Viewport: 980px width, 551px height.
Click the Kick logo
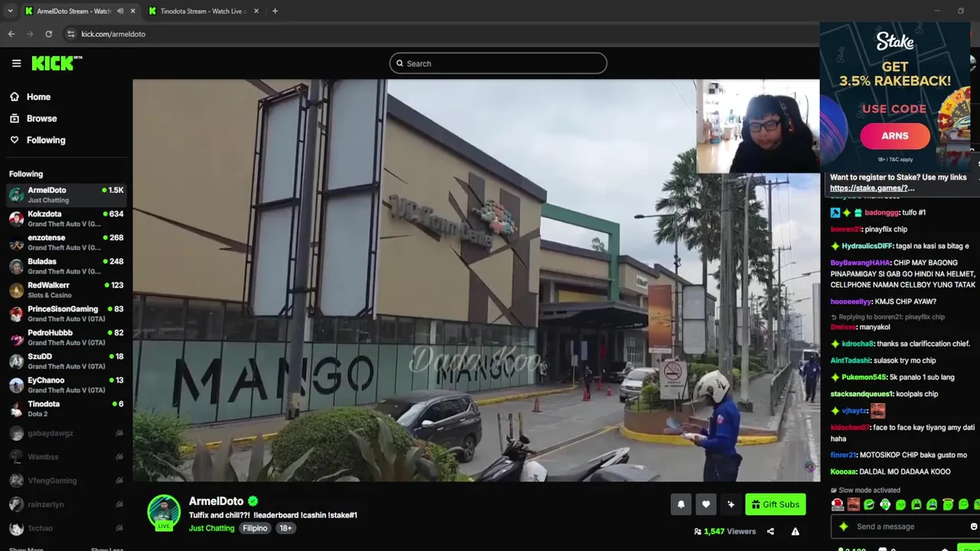(x=56, y=63)
